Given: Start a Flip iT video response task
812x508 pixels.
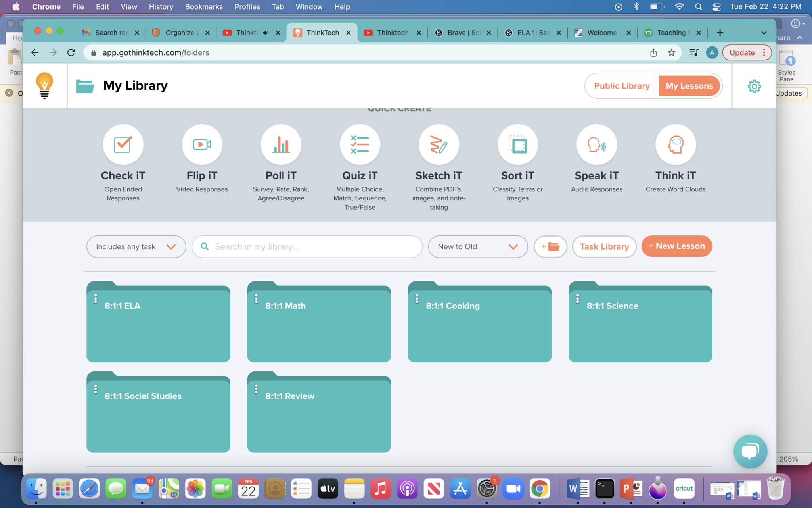Looking at the screenshot, I should pyautogui.click(x=202, y=144).
